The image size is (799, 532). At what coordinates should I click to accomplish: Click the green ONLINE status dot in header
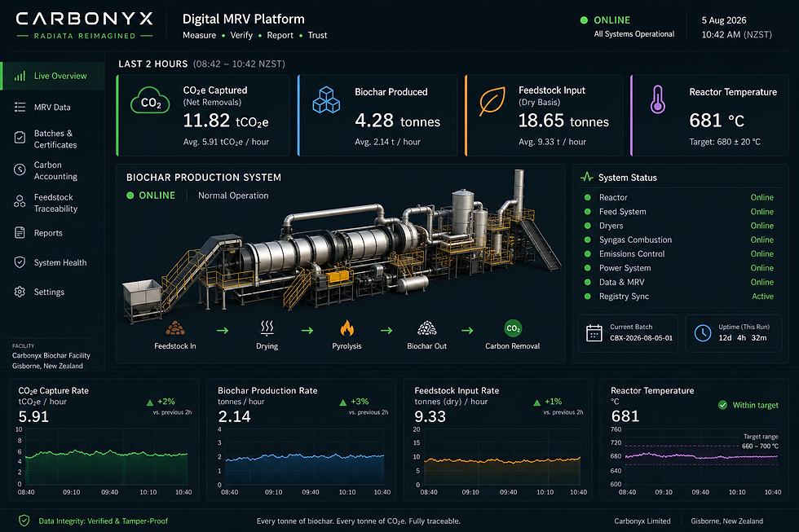point(584,20)
